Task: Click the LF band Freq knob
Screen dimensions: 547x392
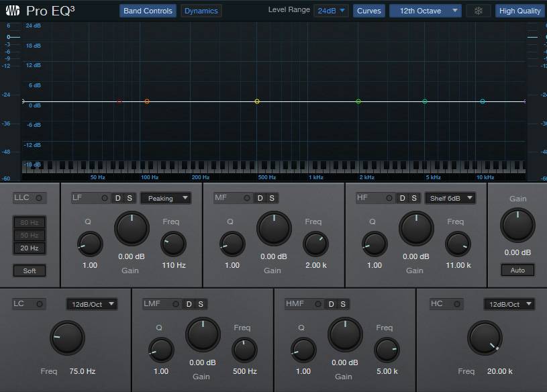Action: click(x=173, y=244)
